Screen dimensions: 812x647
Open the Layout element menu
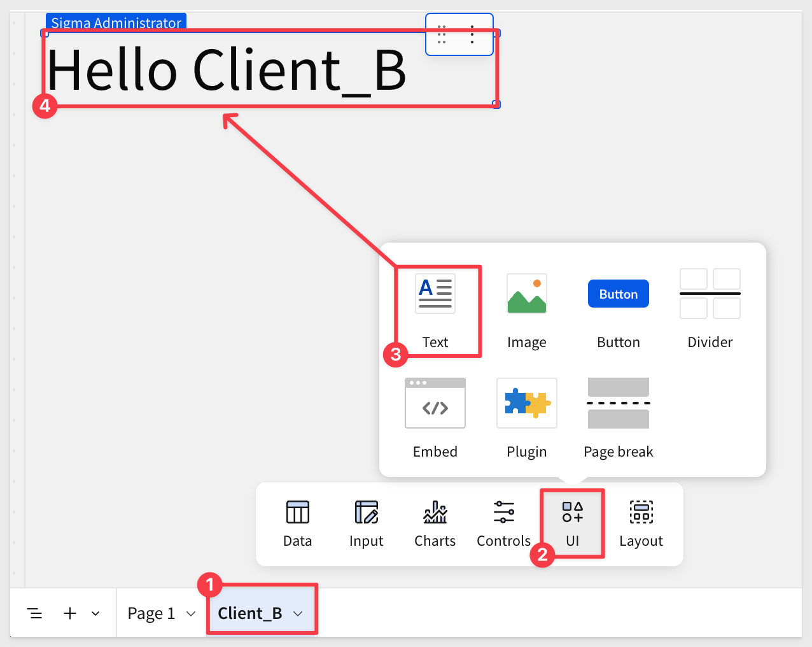[x=641, y=524]
